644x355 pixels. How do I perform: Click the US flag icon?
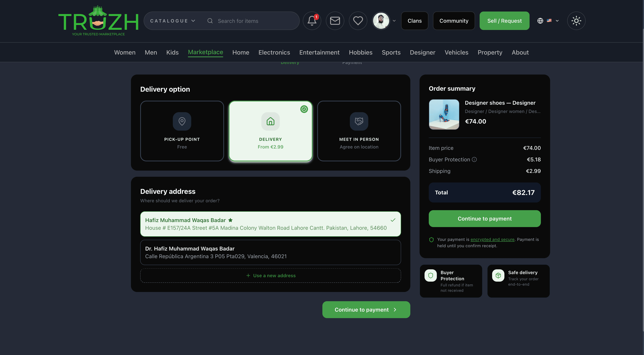(549, 21)
